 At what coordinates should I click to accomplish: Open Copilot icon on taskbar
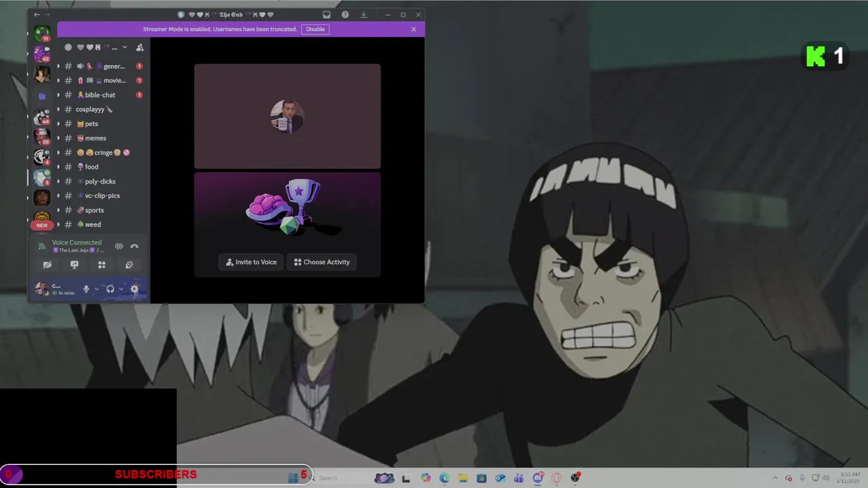tap(425, 478)
